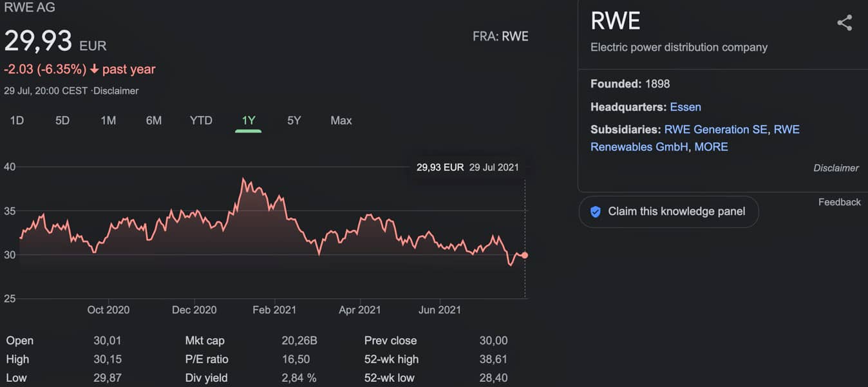Click the Div yield value 2,84 %
Image resolution: width=868 pixels, height=387 pixels.
point(299,378)
